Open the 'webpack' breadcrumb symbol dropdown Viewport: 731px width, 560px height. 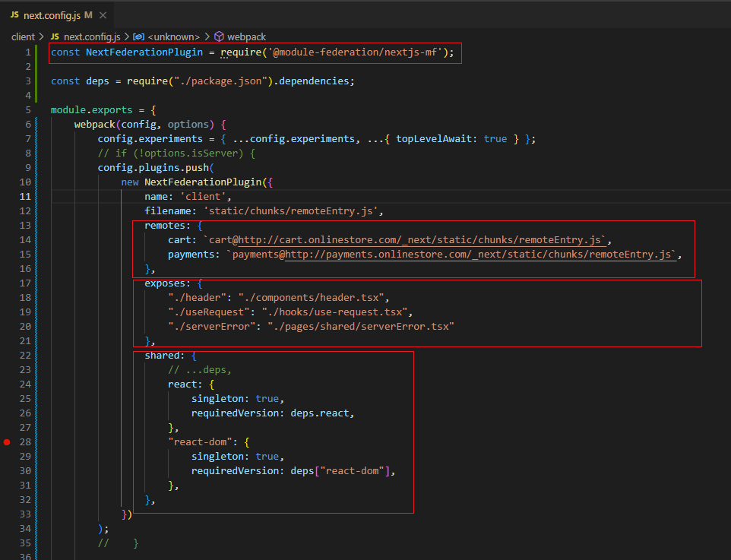coord(246,36)
